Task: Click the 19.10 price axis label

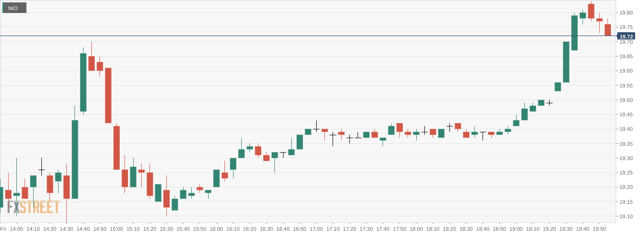Action: 625,217
